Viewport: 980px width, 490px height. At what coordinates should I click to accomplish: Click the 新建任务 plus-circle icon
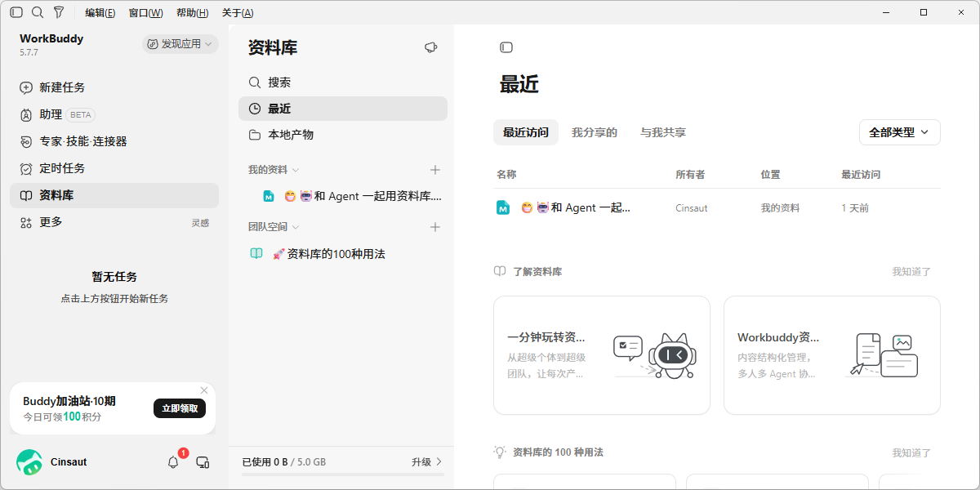tap(26, 87)
